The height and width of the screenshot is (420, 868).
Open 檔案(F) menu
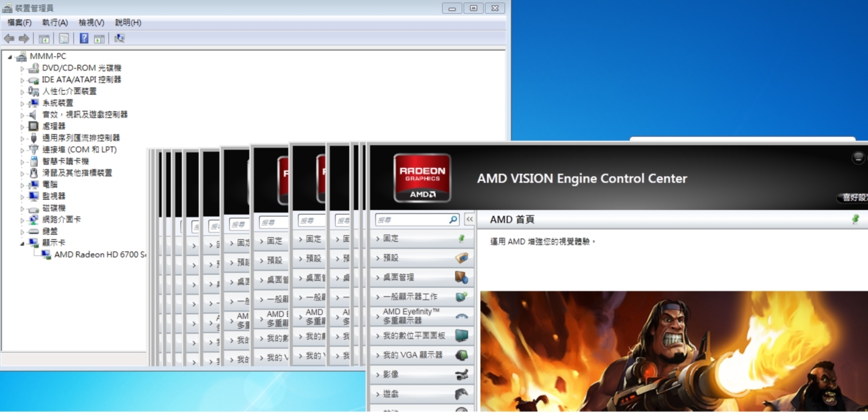click(20, 23)
